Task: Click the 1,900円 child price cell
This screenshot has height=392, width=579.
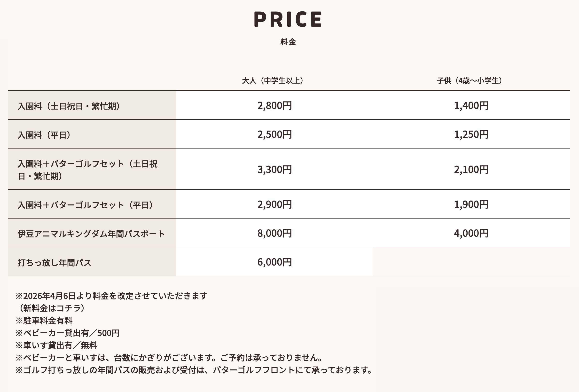Action: (471, 204)
